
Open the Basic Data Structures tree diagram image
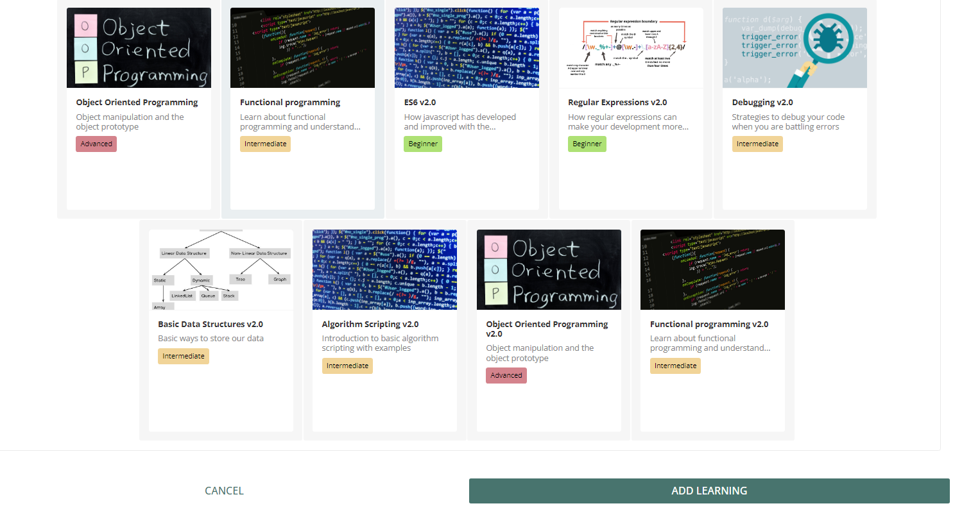[221, 270]
